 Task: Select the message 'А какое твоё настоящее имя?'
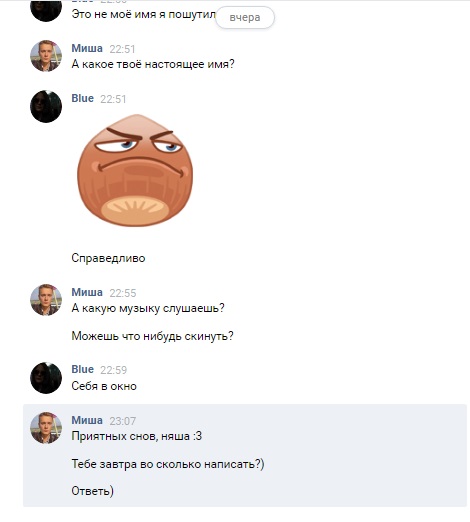(x=153, y=64)
